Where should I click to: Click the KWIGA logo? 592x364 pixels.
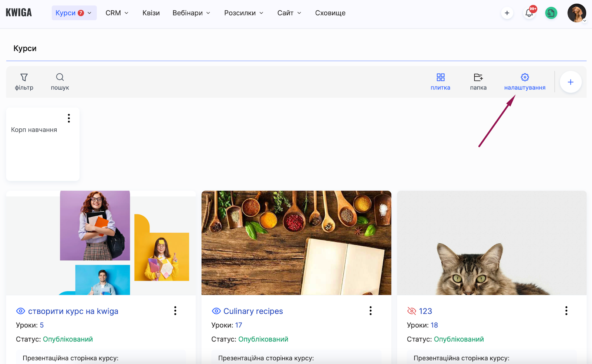tap(19, 13)
